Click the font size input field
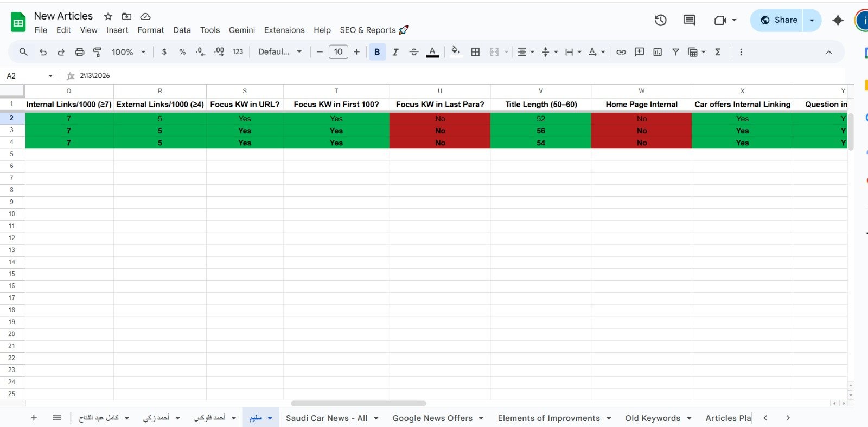This screenshot has width=868, height=427. (338, 52)
